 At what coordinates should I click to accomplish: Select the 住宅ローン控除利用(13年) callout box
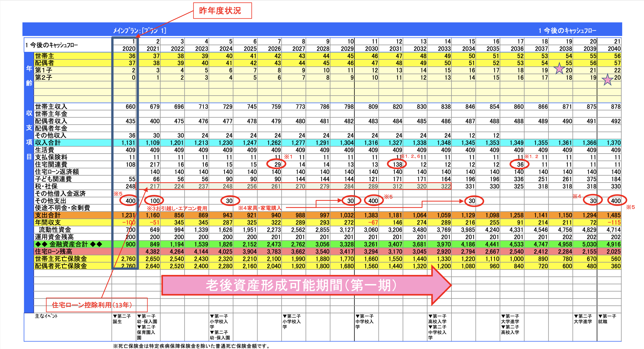(97, 305)
